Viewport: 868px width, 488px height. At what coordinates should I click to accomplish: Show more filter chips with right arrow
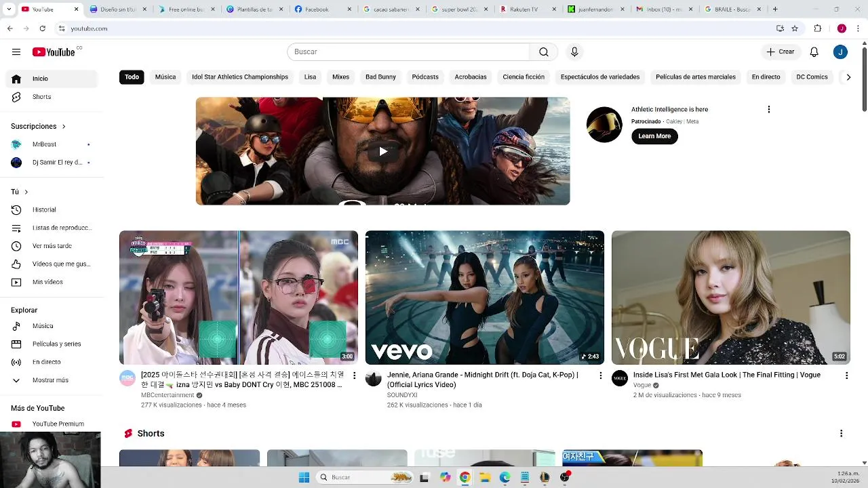848,77
